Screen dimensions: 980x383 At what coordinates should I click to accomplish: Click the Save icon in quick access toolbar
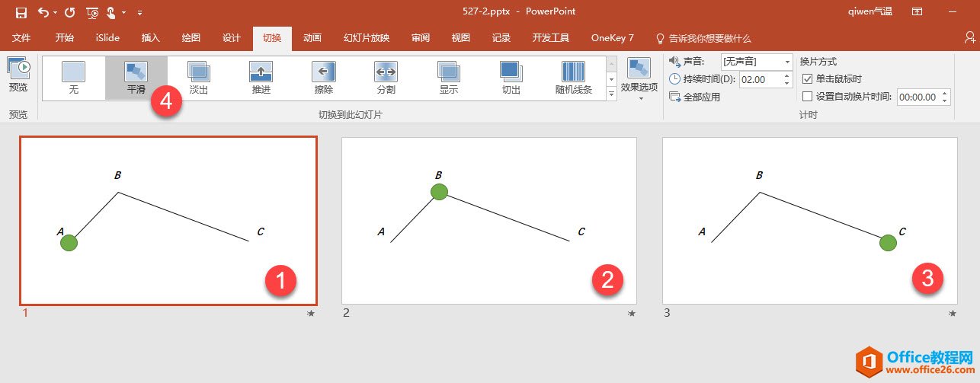[x=21, y=12]
